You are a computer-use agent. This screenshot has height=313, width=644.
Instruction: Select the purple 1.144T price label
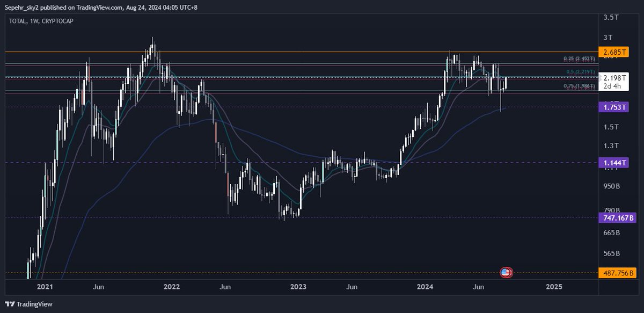(x=614, y=161)
